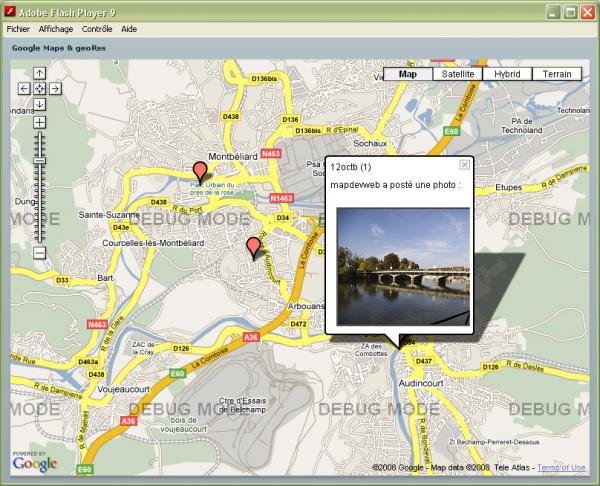Click the D136bis road shield at top
Screen dimensions: 600x486
pyautogui.click(x=264, y=79)
